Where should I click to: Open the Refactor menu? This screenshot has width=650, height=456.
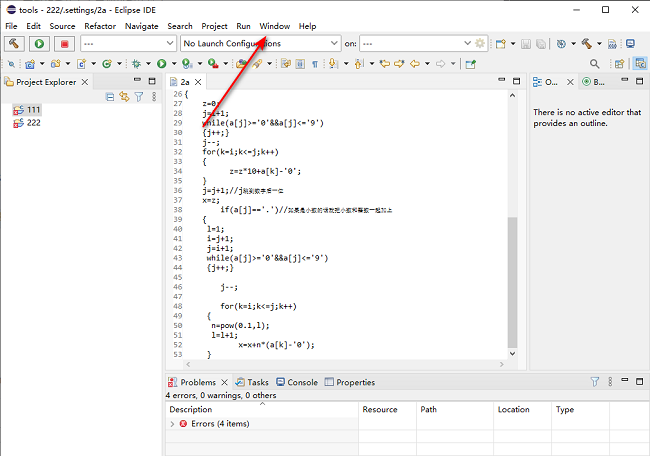100,26
